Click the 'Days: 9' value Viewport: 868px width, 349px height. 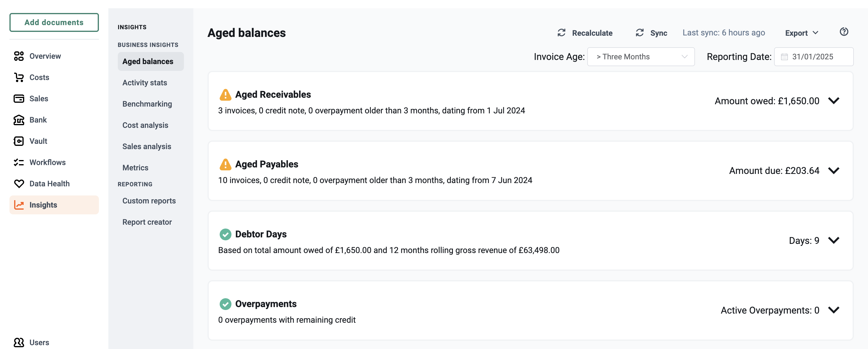pyautogui.click(x=804, y=240)
